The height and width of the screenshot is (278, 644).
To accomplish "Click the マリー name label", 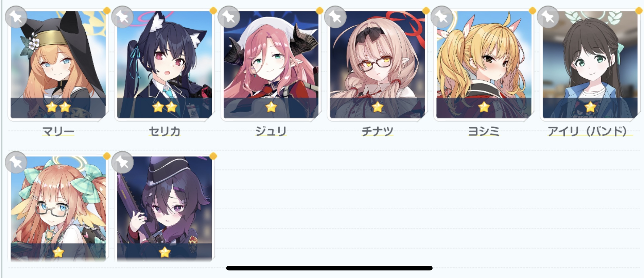I will (x=58, y=131).
